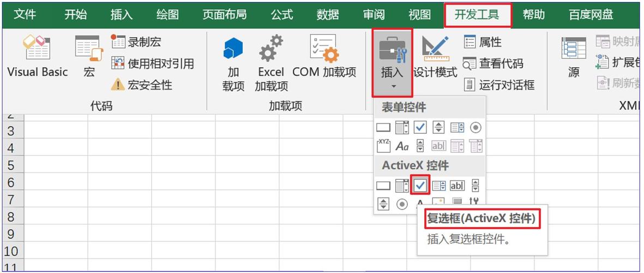Switch to the 视图 tab
644x273 pixels.
click(x=420, y=15)
